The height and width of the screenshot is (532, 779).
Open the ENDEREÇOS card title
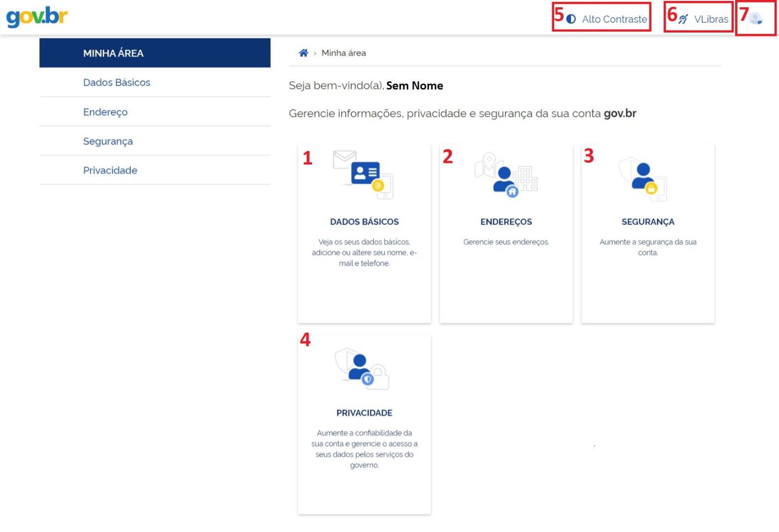point(506,222)
